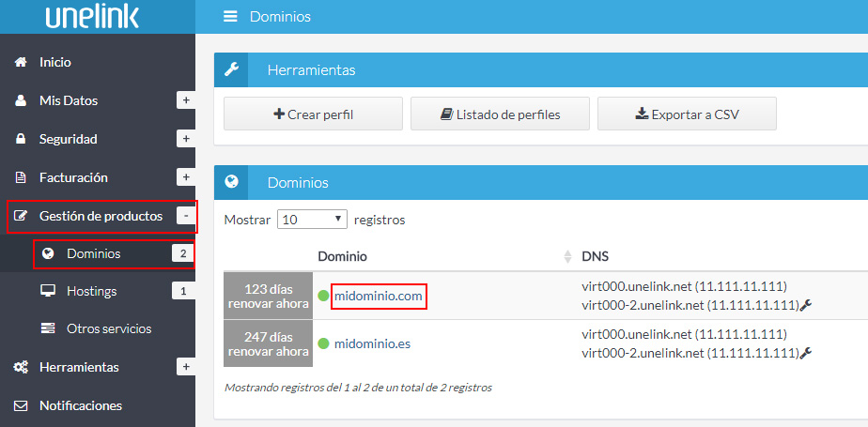The image size is (868, 427).
Task: Click the user icon beside Mis Datos
Action: coord(21,100)
